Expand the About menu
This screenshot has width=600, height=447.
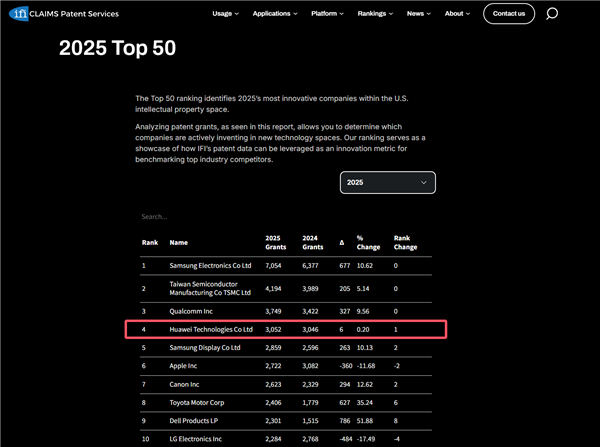pyautogui.click(x=457, y=14)
